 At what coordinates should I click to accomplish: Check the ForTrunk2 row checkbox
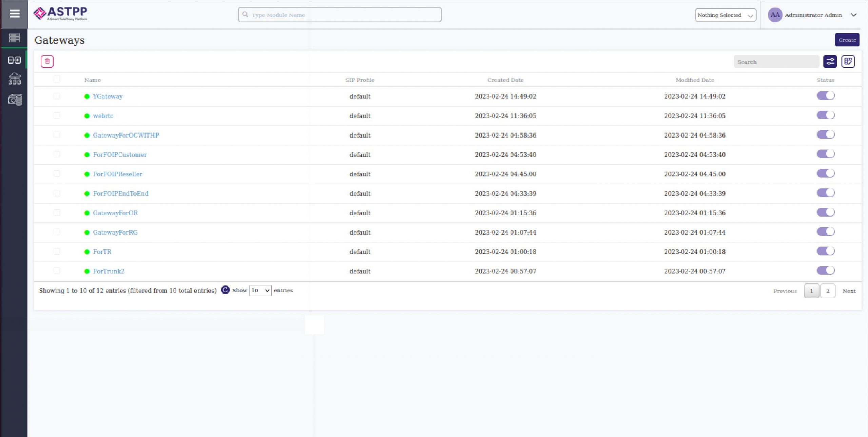point(57,271)
